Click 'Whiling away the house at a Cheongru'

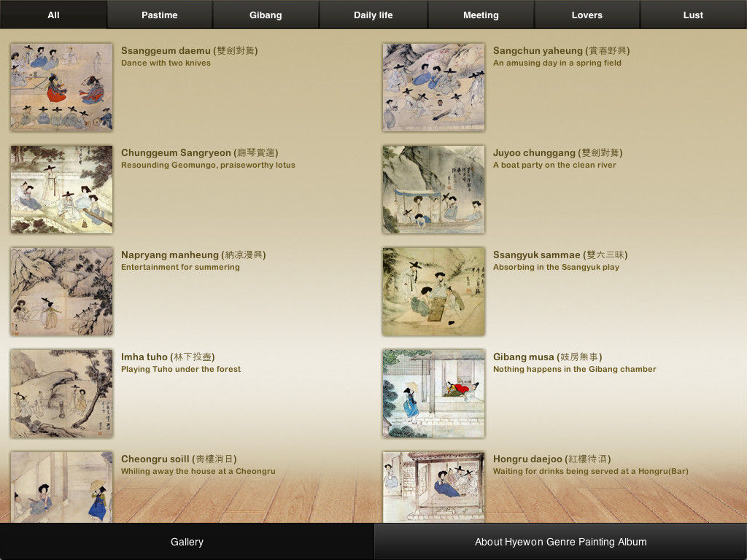[198, 471]
